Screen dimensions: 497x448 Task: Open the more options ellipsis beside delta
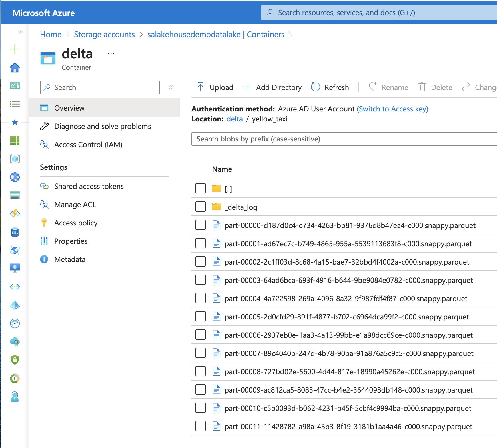(x=111, y=54)
